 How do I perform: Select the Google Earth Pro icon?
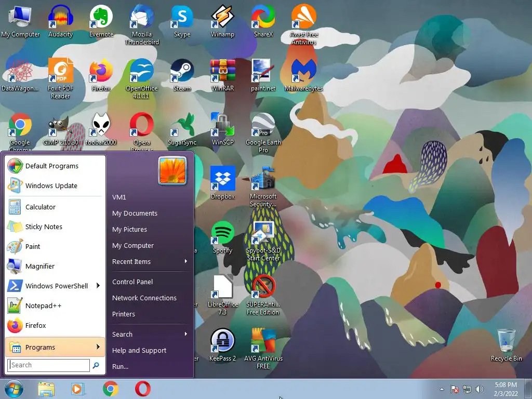(x=263, y=132)
